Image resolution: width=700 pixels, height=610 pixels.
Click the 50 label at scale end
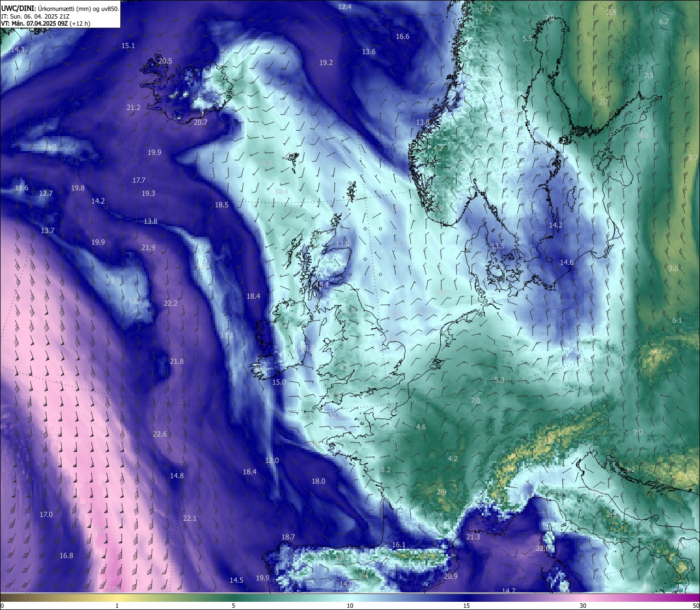pyautogui.click(x=695, y=606)
